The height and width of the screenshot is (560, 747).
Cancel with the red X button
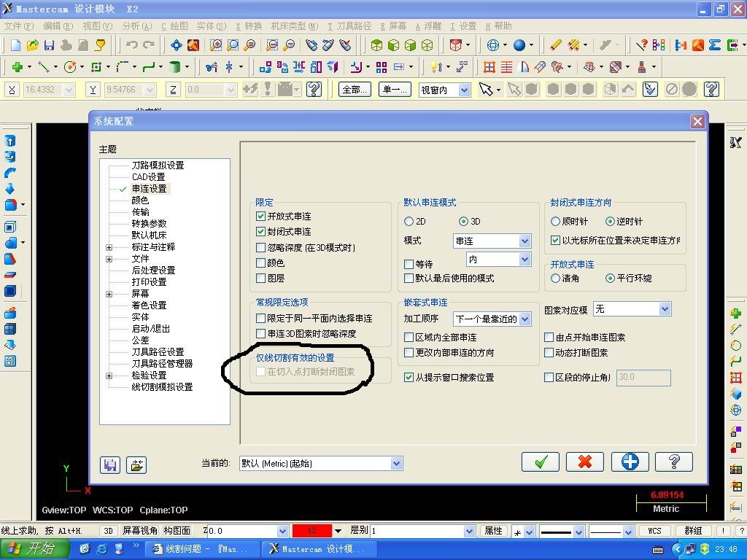585,462
